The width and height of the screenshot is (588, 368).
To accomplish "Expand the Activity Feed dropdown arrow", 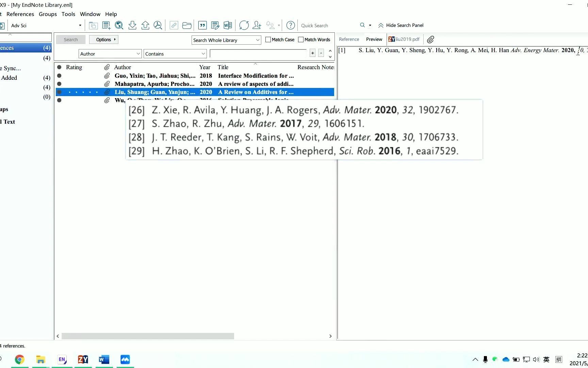I will point(279,25).
